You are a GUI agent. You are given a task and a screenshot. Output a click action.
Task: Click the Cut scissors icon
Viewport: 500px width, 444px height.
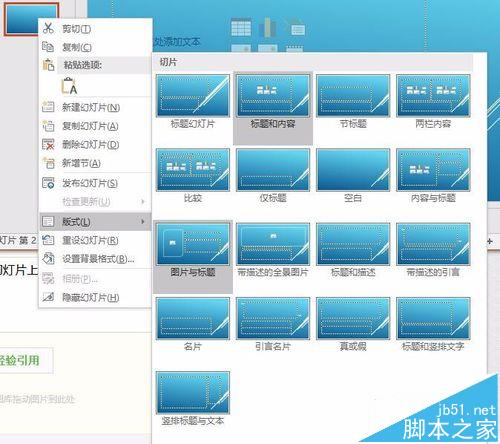pyautogui.click(x=48, y=28)
